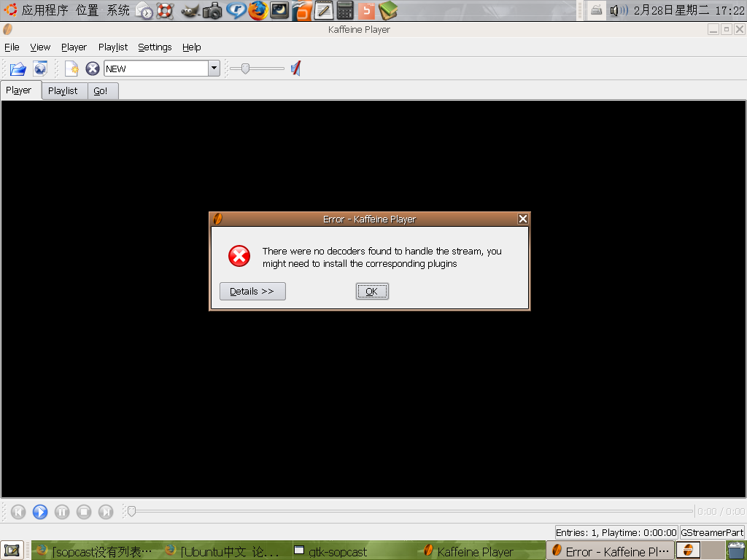Screen dimensions: 747x560
Task: Click the Entries and Playtime status text
Action: click(616, 532)
